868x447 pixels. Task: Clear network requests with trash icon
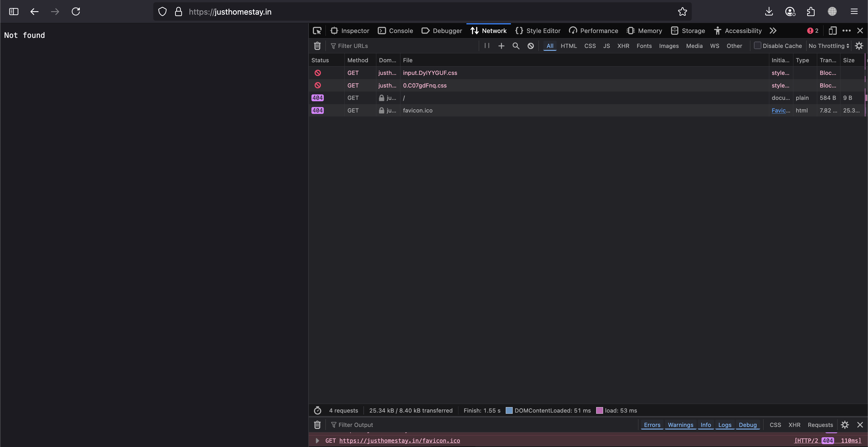coord(317,46)
